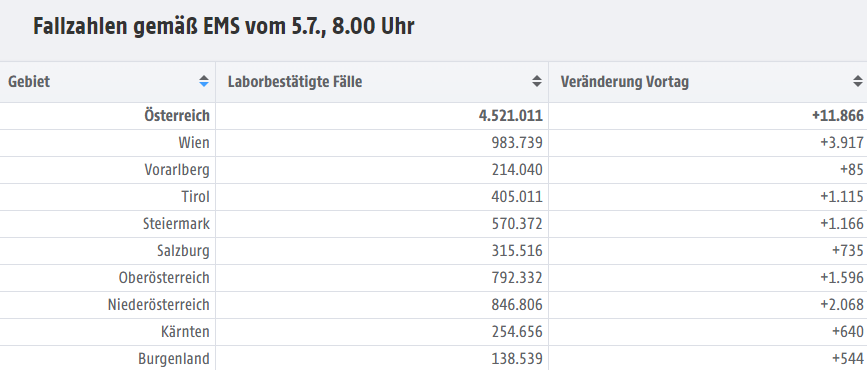
Task: Click Wien case value 983.739
Action: point(517,143)
